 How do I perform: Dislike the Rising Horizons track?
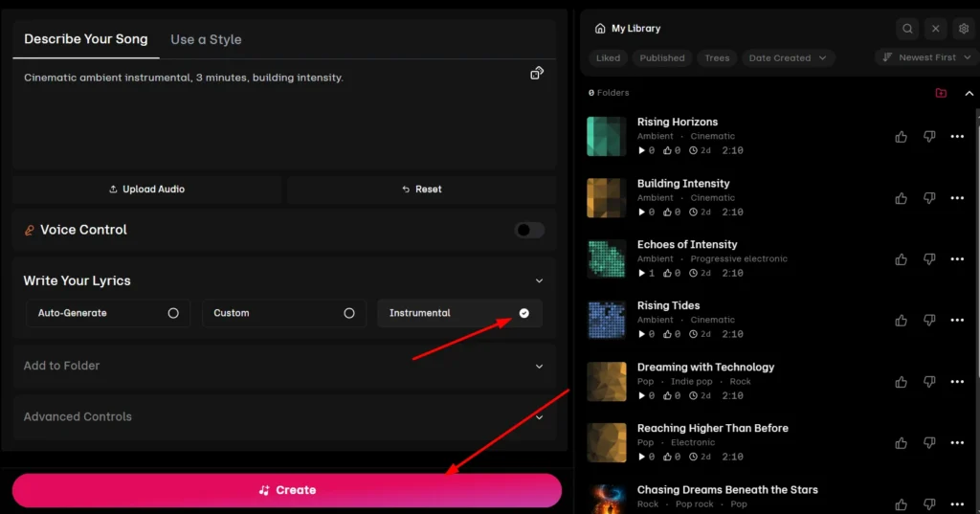tap(929, 136)
